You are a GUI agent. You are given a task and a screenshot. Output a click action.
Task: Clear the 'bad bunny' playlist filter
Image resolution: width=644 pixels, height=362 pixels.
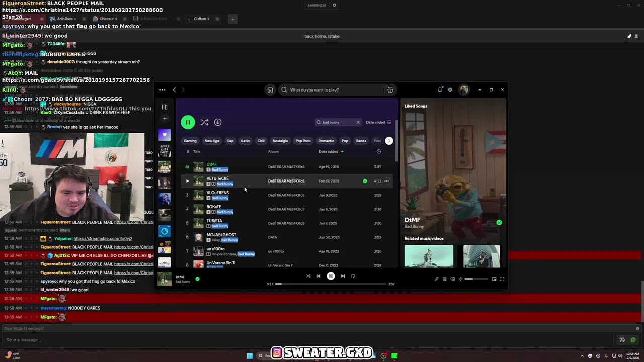358,122
